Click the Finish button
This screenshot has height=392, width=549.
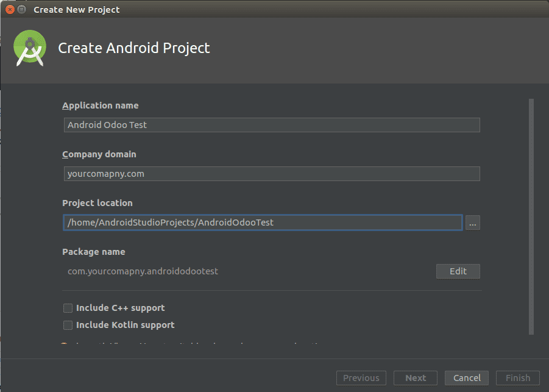518,378
